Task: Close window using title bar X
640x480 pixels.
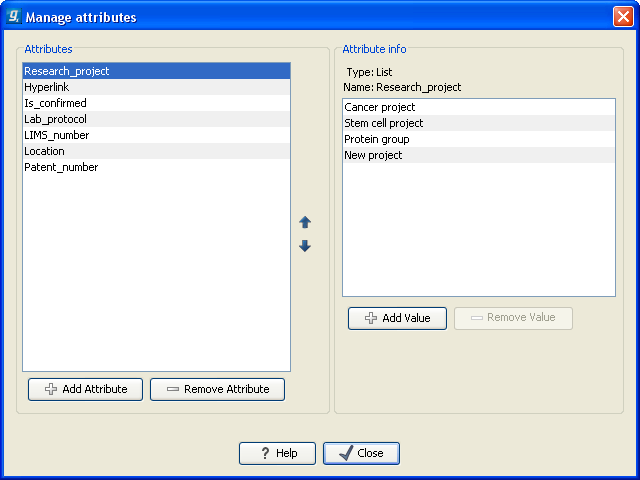Action: pyautogui.click(x=621, y=17)
